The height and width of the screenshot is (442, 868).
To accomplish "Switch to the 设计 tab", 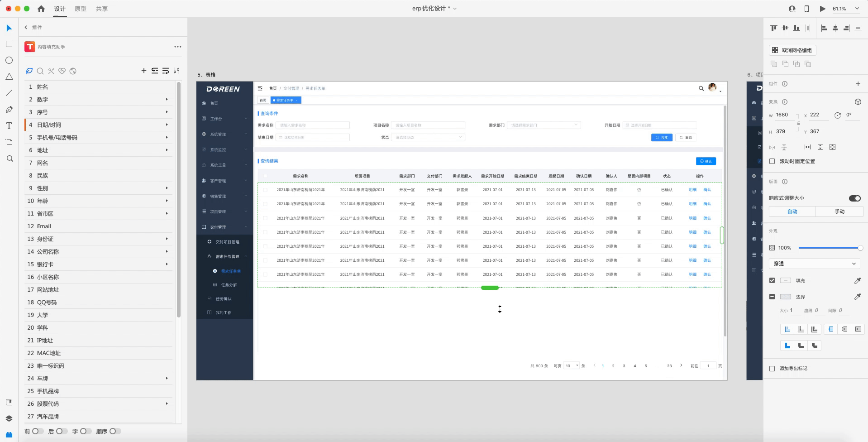I will click(60, 9).
